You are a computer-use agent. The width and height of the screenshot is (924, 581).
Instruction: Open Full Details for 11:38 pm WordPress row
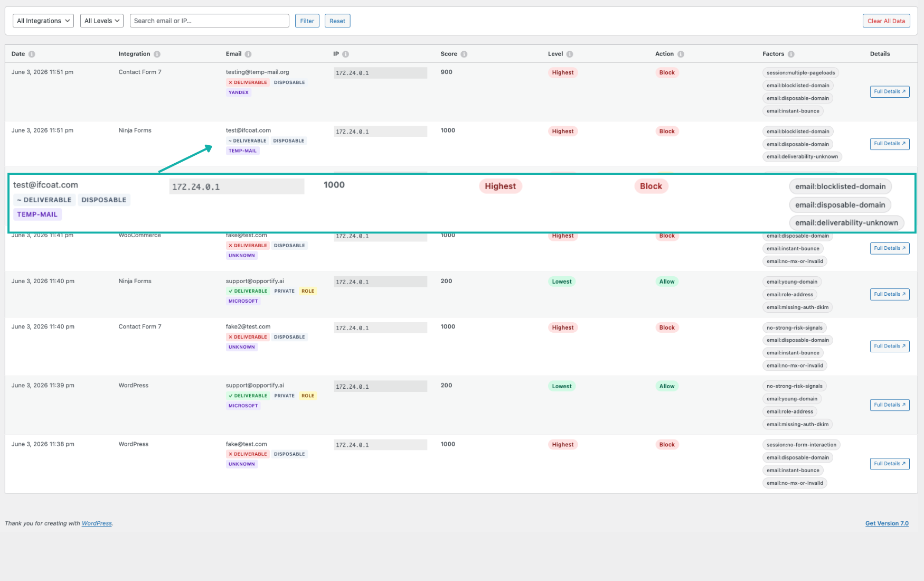coord(890,464)
